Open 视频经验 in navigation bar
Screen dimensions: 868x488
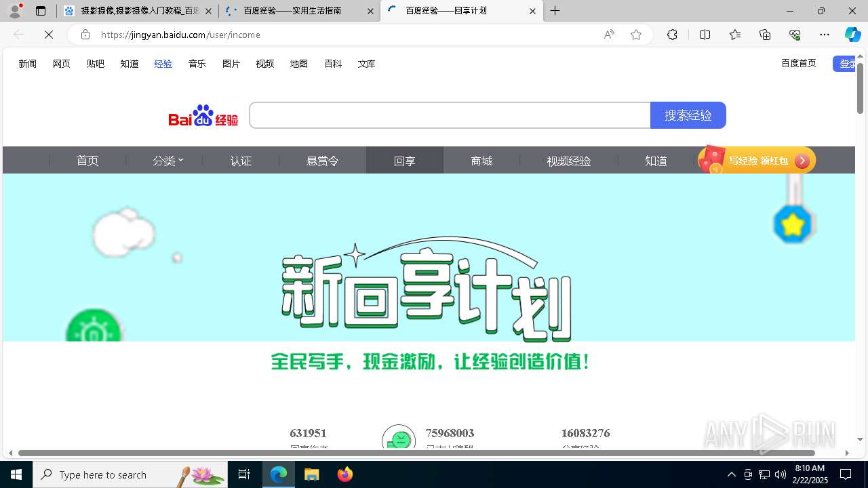[568, 161]
